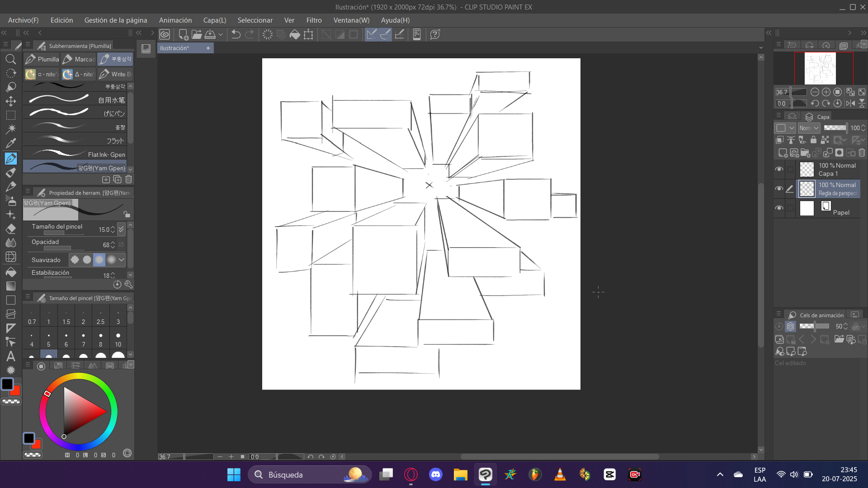Open the Layer panel hamburger menu
The image size is (868, 488).
click(x=778, y=116)
